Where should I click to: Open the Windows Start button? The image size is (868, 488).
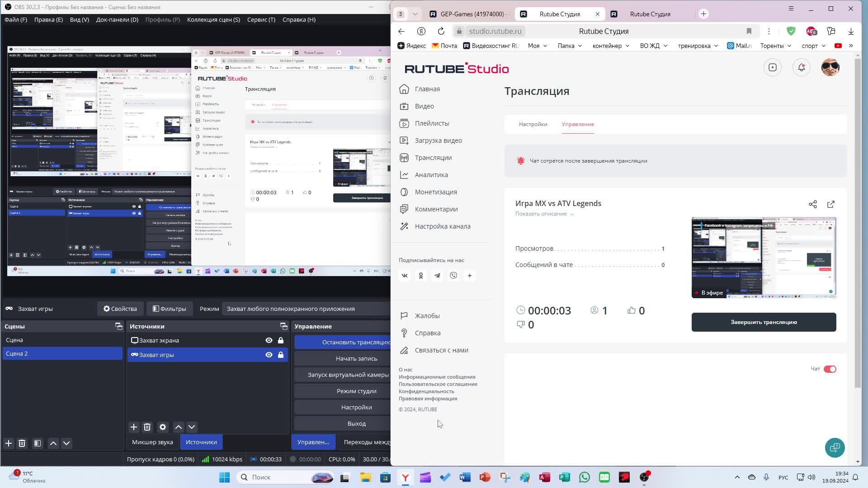(224, 477)
